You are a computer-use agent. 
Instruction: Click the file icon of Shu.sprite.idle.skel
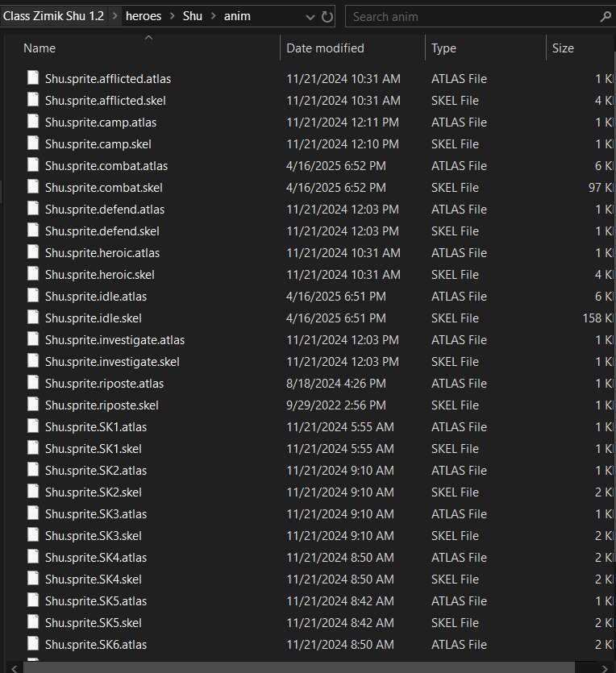[33, 318]
